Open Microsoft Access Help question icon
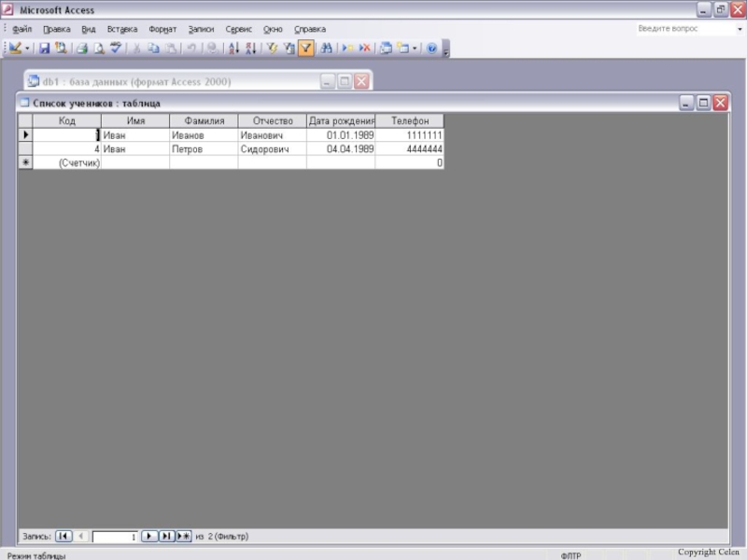Image resolution: width=747 pixels, height=560 pixels. (431, 49)
